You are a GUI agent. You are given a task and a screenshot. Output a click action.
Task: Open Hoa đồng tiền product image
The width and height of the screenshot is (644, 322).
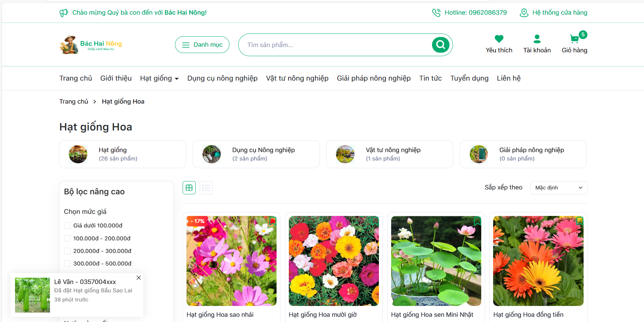coord(538,261)
